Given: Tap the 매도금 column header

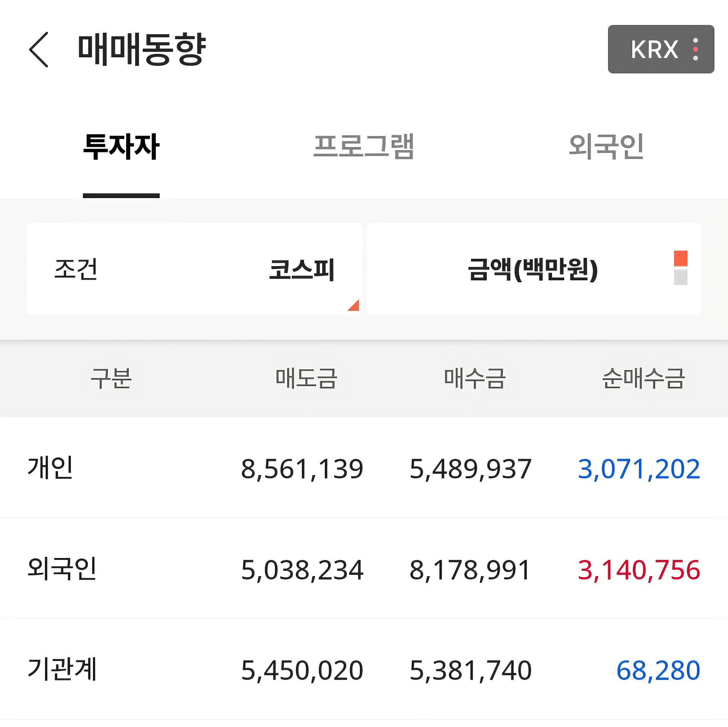Looking at the screenshot, I should [x=306, y=378].
